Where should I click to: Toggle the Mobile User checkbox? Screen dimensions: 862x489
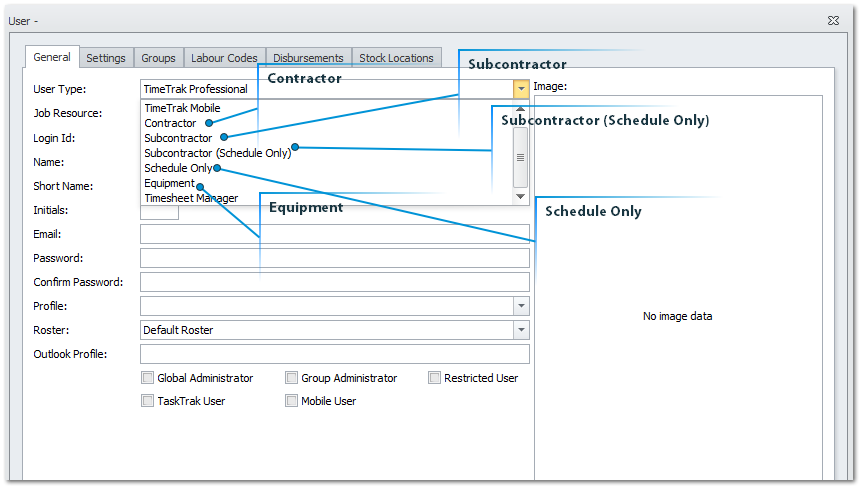pos(292,401)
